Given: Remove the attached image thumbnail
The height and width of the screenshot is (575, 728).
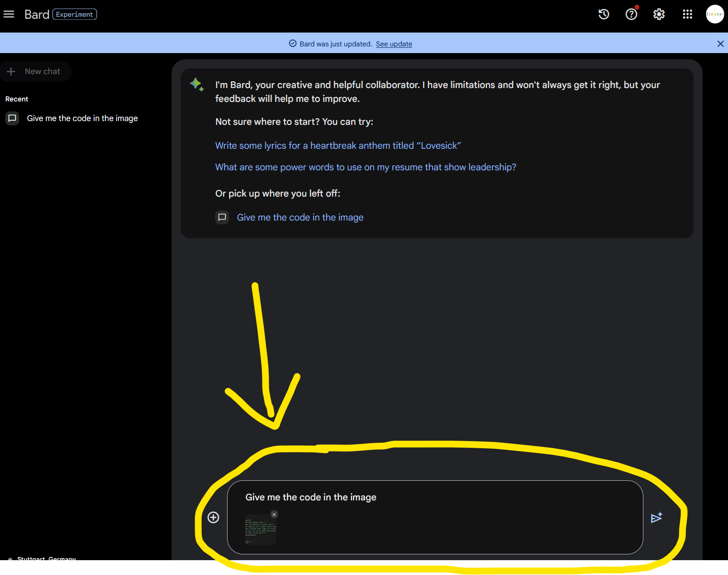Looking at the screenshot, I should point(274,514).
